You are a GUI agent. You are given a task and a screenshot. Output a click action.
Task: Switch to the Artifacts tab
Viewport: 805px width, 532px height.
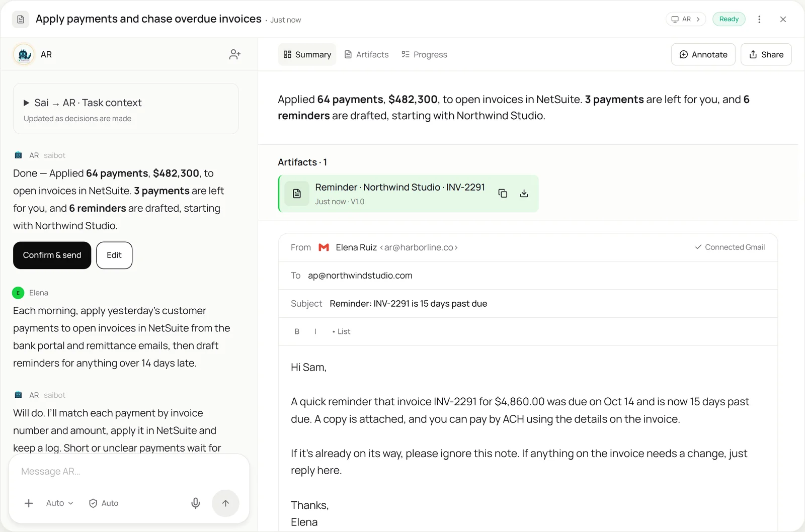point(366,54)
